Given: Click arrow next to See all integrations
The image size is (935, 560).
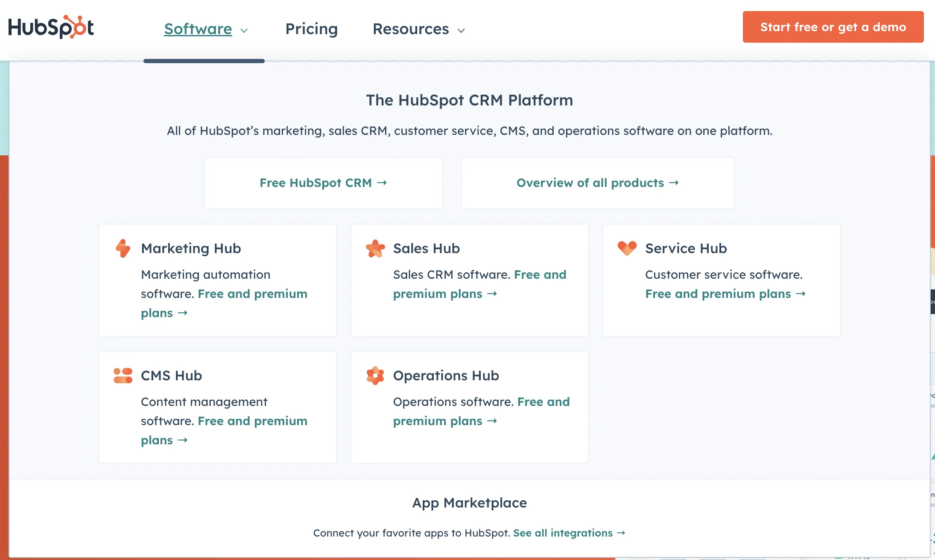Looking at the screenshot, I should (621, 533).
